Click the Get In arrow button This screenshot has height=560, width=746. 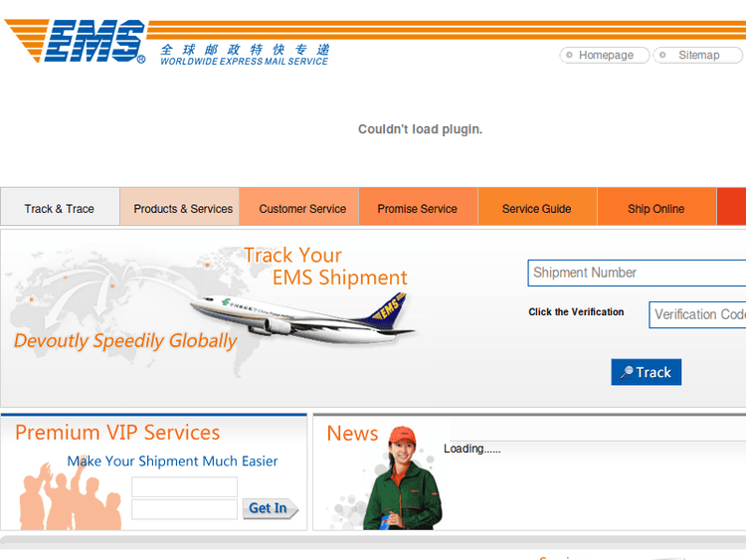point(271,508)
